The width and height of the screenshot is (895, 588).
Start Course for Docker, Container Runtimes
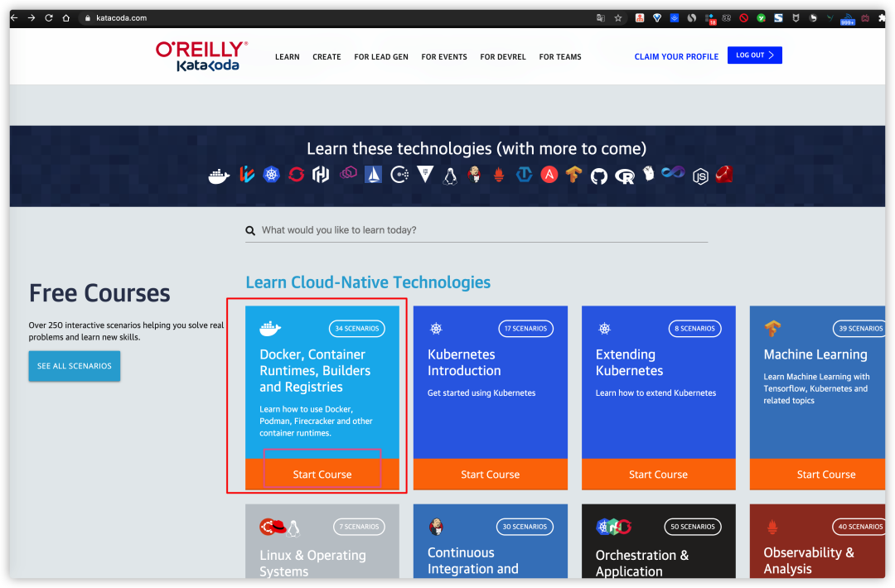click(322, 474)
